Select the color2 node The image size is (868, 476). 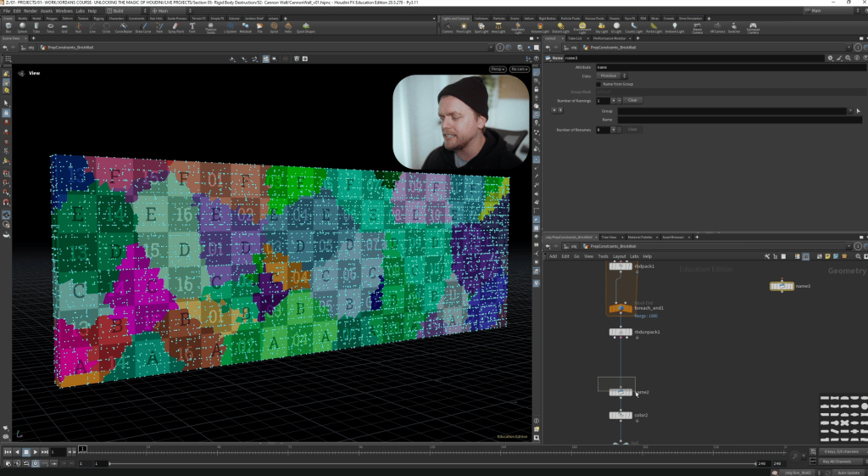click(x=620, y=415)
